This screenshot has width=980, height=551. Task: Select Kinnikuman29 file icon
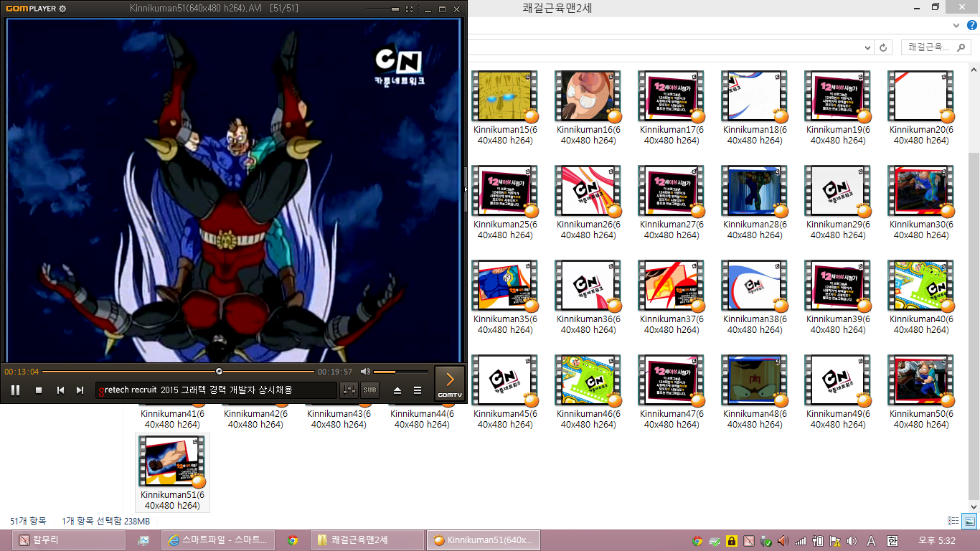837,191
